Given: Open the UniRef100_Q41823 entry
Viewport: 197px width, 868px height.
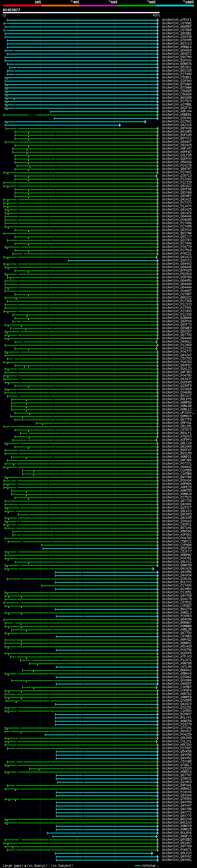Looking at the screenshot, I should pos(176,704).
